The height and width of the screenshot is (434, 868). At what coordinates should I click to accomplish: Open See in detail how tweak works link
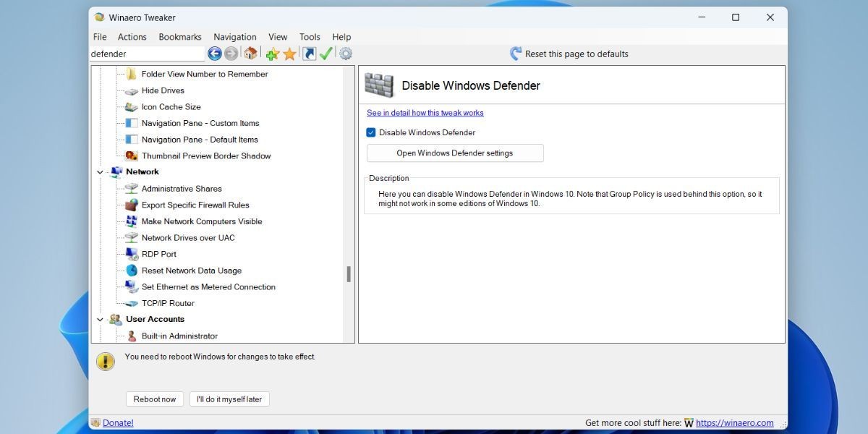point(425,113)
